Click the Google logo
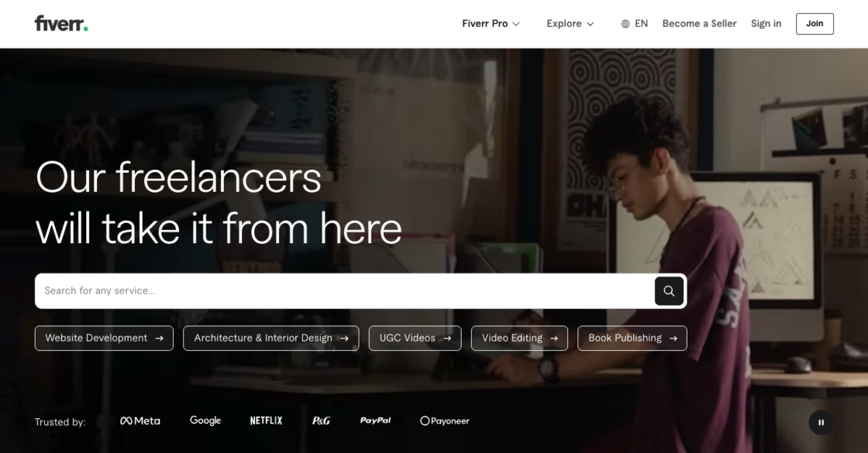The width and height of the screenshot is (868, 453). click(x=205, y=420)
